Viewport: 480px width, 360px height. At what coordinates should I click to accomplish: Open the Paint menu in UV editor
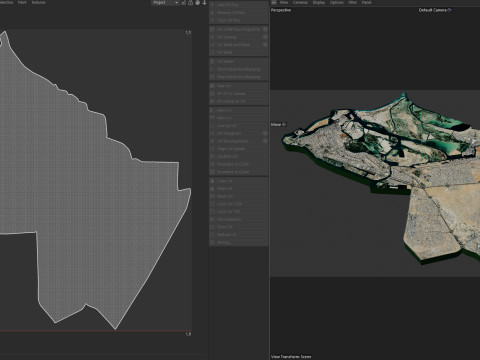pos(22,2)
